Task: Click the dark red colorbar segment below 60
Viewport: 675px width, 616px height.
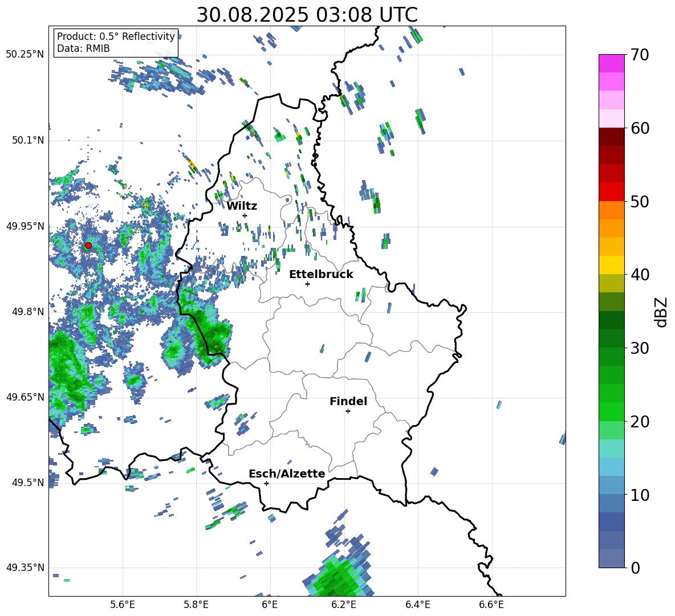Action: [x=611, y=137]
